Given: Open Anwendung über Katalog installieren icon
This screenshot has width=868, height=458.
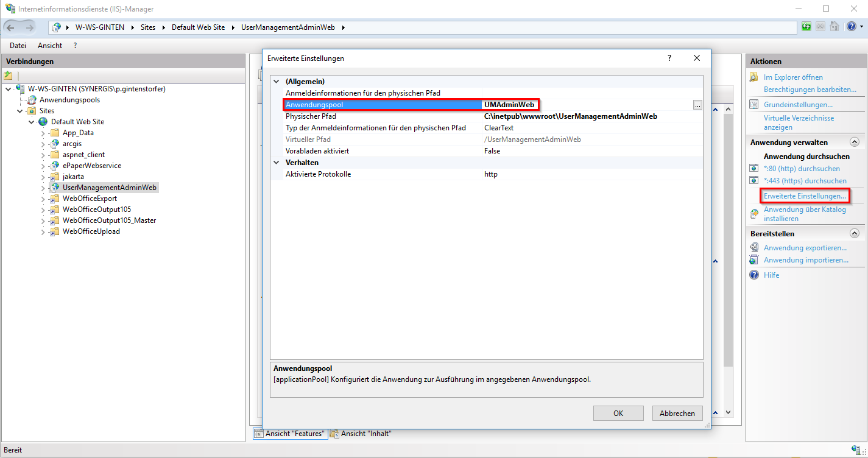Looking at the screenshot, I should tap(753, 213).
